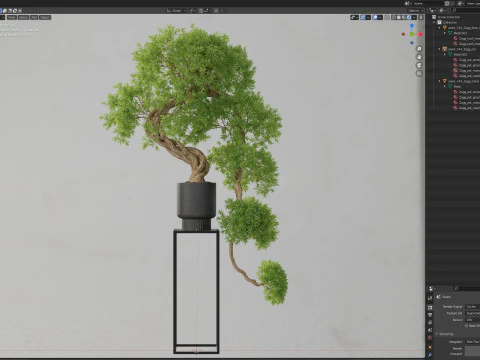This screenshot has height=360, width=480.
Task: Switch to solid viewport shading
Action: coord(399,17)
